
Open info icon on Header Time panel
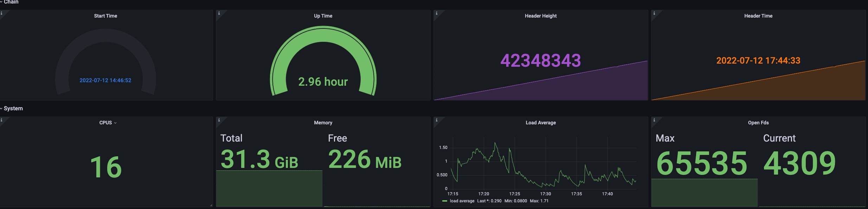pyautogui.click(x=654, y=13)
